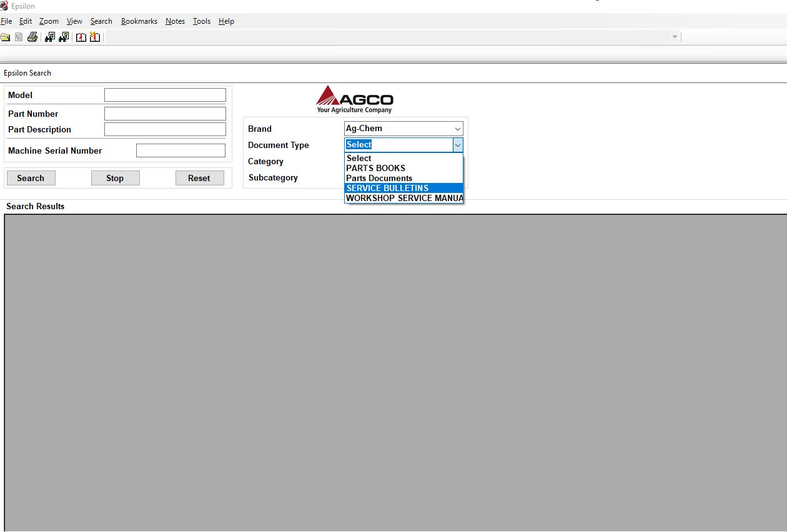Choose Parts Documents document type

[404, 178]
